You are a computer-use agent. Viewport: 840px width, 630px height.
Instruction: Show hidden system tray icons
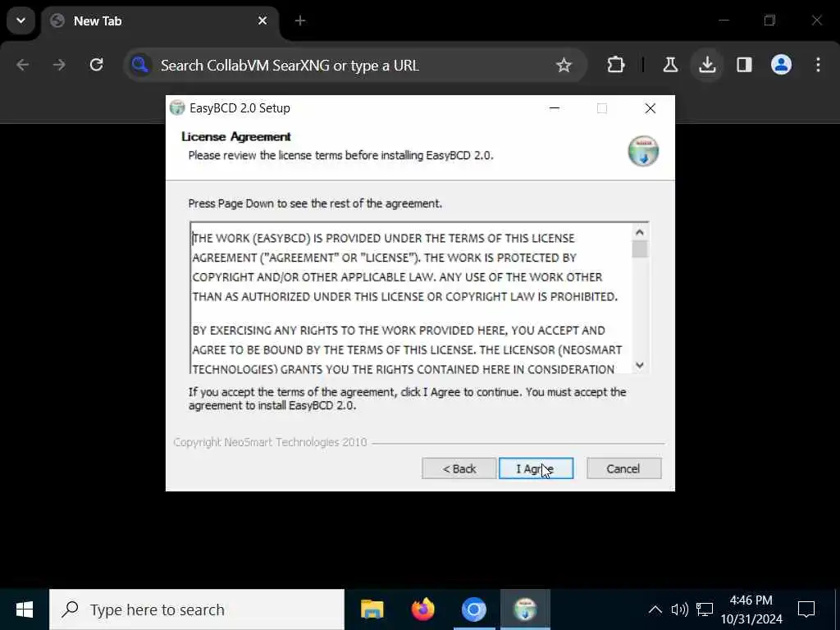coord(655,609)
